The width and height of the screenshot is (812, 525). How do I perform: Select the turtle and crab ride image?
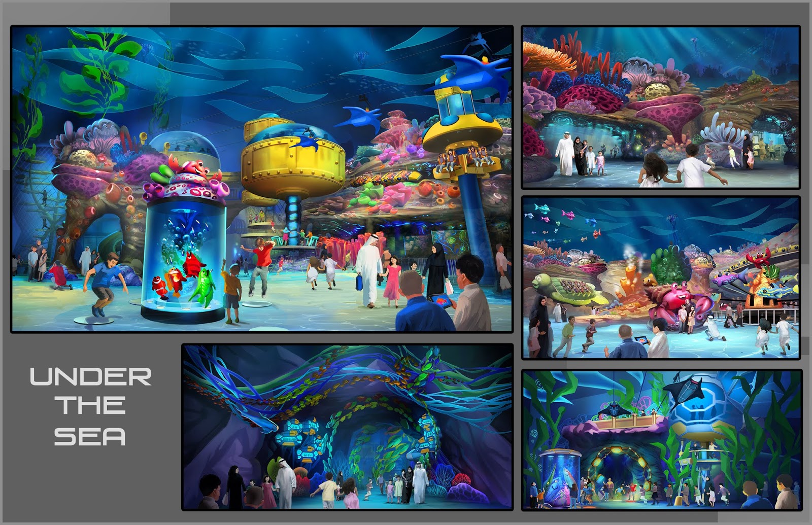coord(661,278)
